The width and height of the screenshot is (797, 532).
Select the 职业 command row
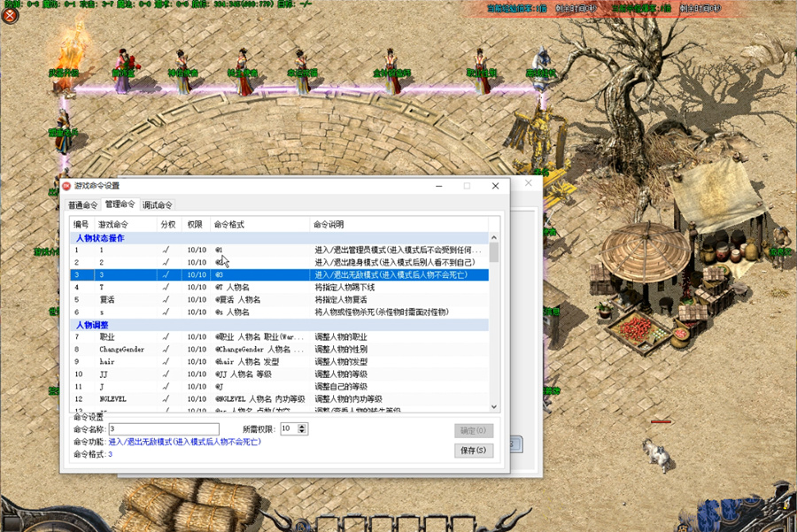279,337
